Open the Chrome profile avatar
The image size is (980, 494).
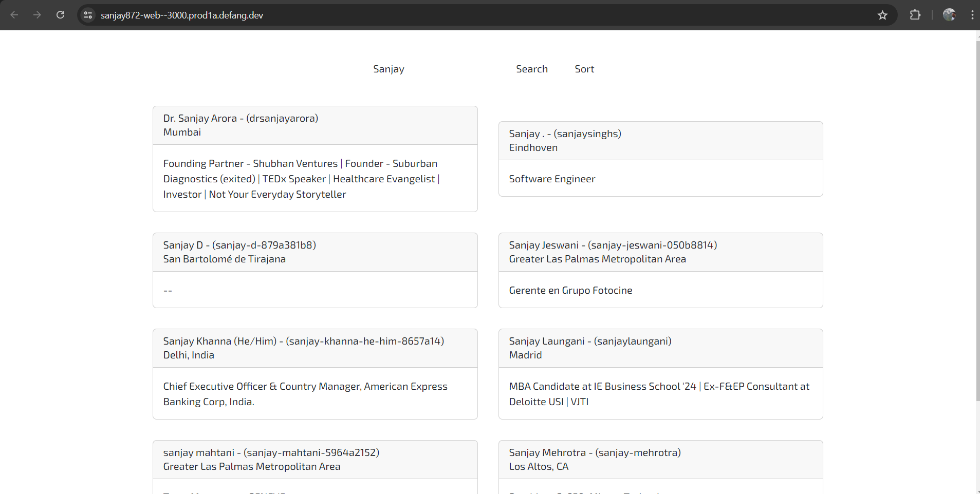point(949,15)
